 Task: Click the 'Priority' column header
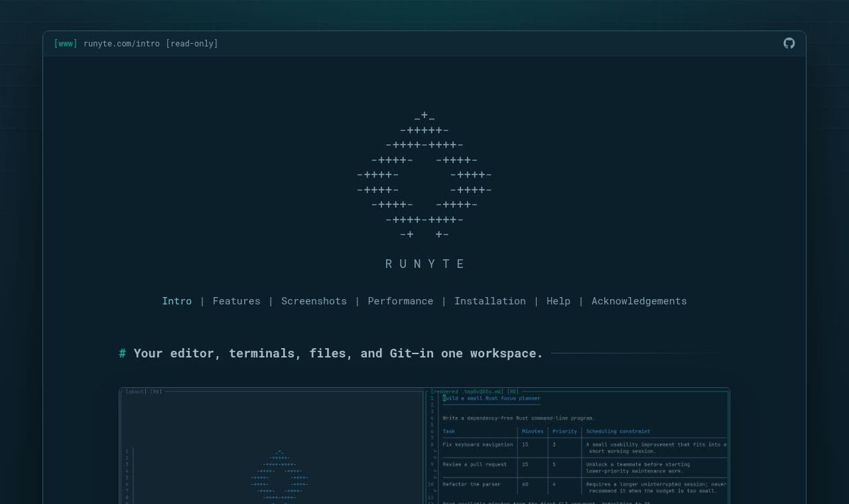(x=565, y=431)
